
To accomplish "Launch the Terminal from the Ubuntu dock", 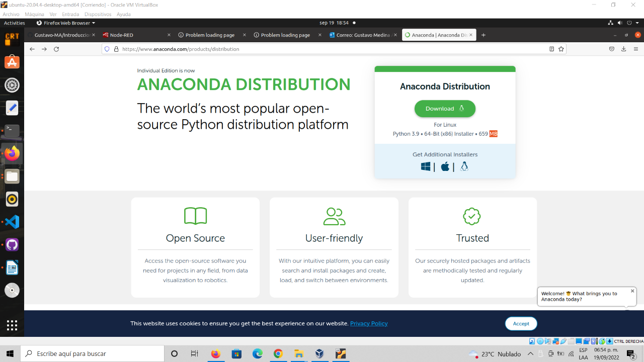I will click(x=12, y=130).
